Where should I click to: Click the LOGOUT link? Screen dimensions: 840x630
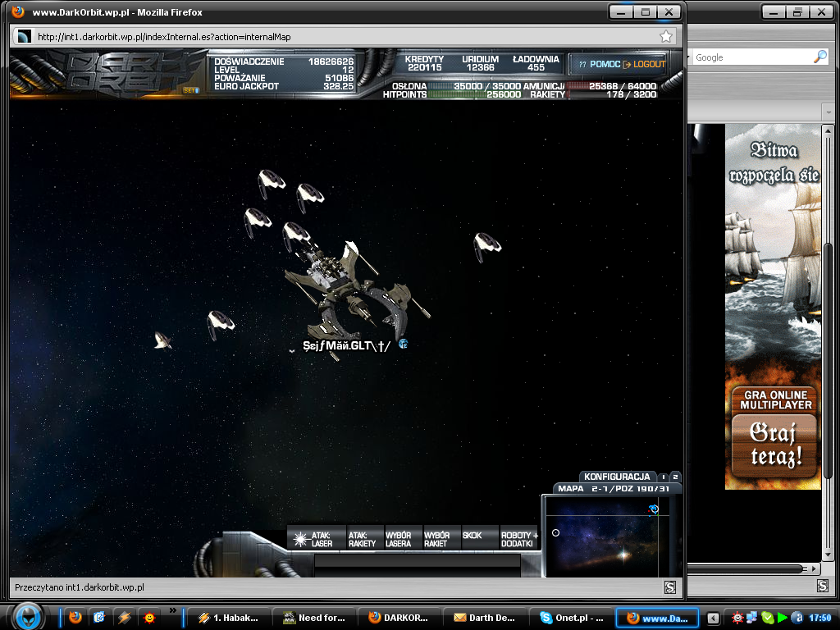[645, 64]
